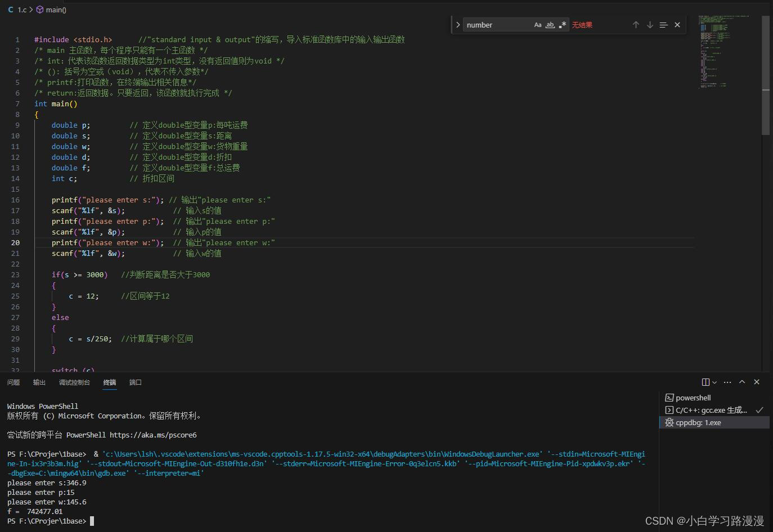Click 'if(s >= 3000)' statement
The image size is (773, 532).
pos(80,275)
